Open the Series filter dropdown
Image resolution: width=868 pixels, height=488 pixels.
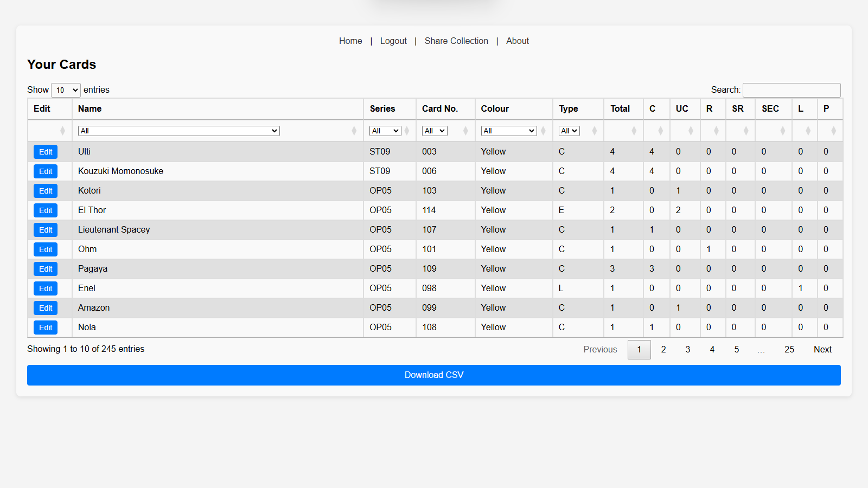385,131
